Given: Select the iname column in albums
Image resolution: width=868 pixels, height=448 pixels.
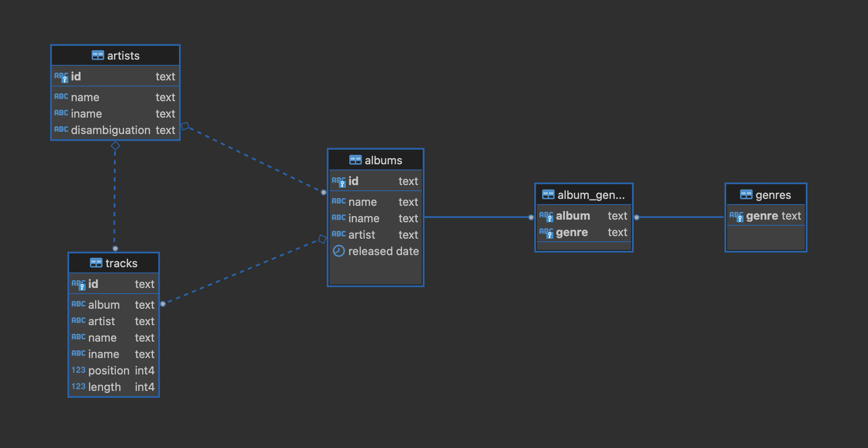Looking at the screenshot, I should [x=375, y=218].
